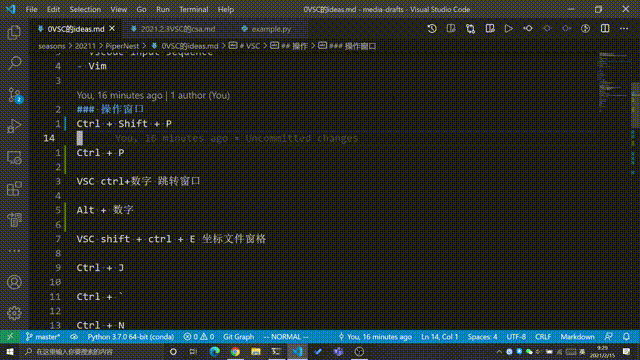The height and width of the screenshot is (360, 640).
Task: Open the Search view in activity bar
Action: 14,63
